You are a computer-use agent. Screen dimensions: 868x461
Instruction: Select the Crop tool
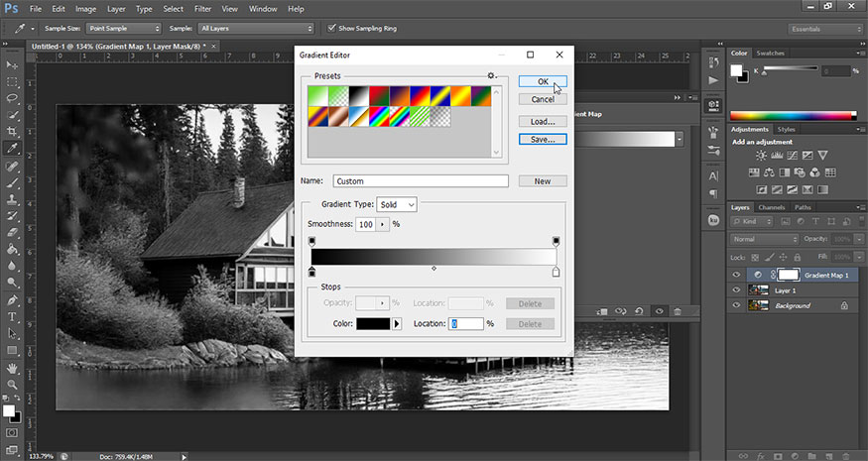[13, 132]
